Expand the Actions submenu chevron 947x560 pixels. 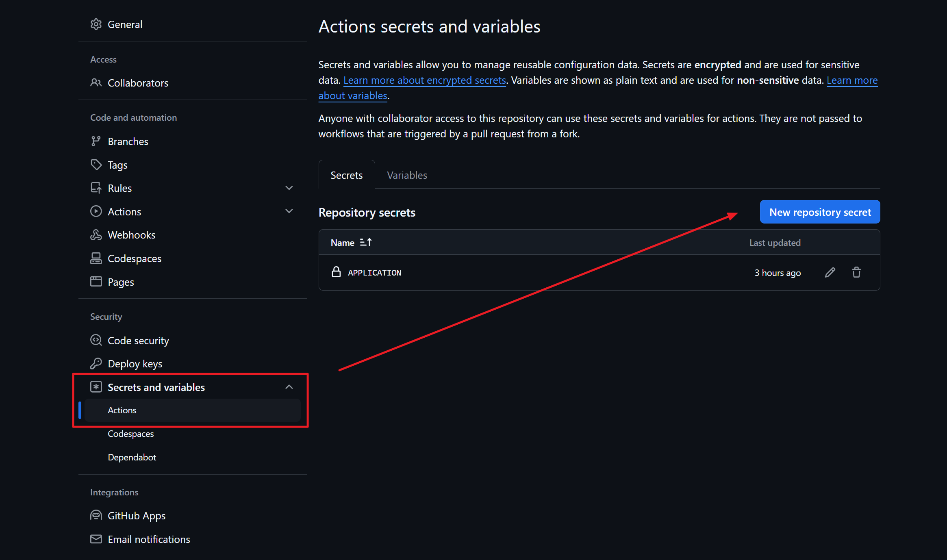pos(289,211)
